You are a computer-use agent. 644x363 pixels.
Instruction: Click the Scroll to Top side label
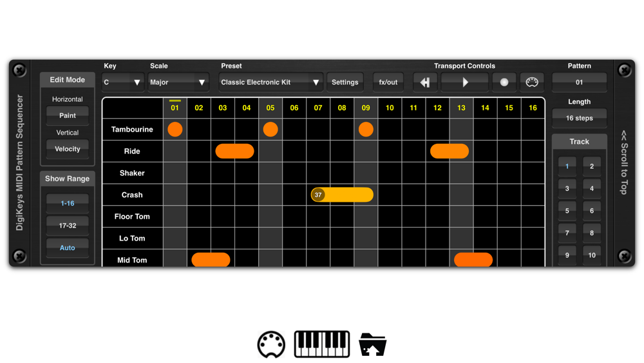pos(624,162)
